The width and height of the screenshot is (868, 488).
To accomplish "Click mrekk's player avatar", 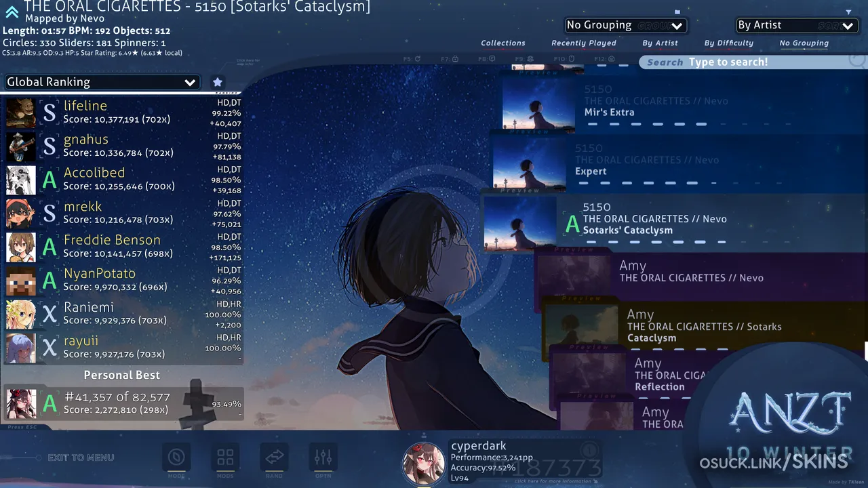I will tap(21, 213).
